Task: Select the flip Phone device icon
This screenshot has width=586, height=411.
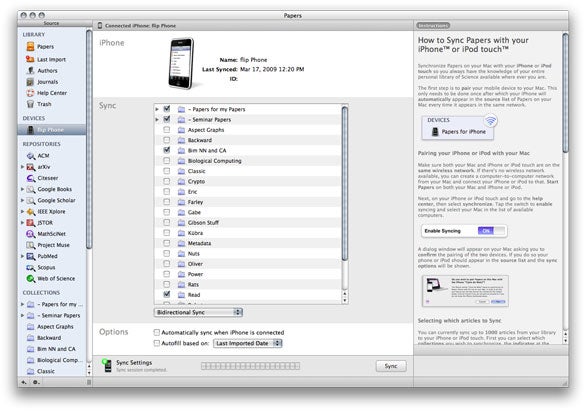Action: click(x=31, y=130)
